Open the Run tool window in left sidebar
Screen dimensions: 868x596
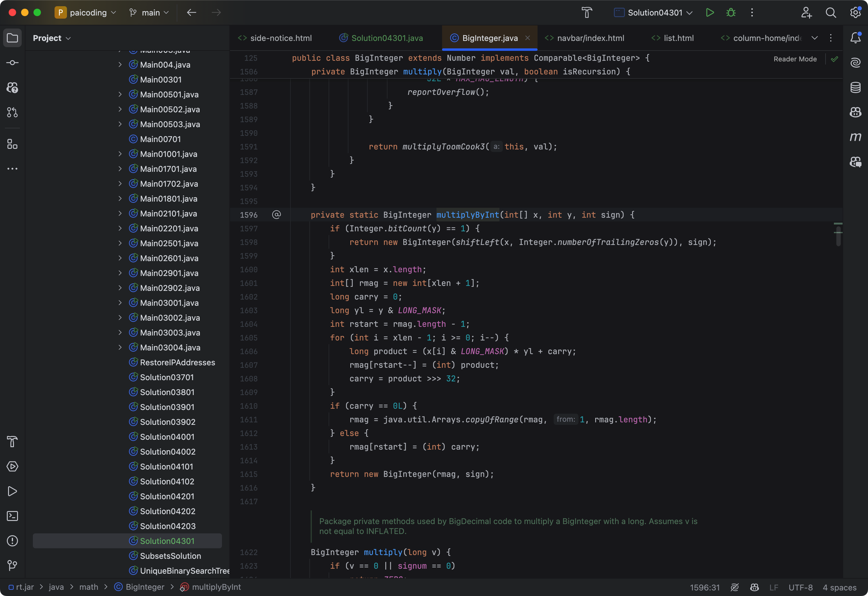pyautogui.click(x=12, y=491)
